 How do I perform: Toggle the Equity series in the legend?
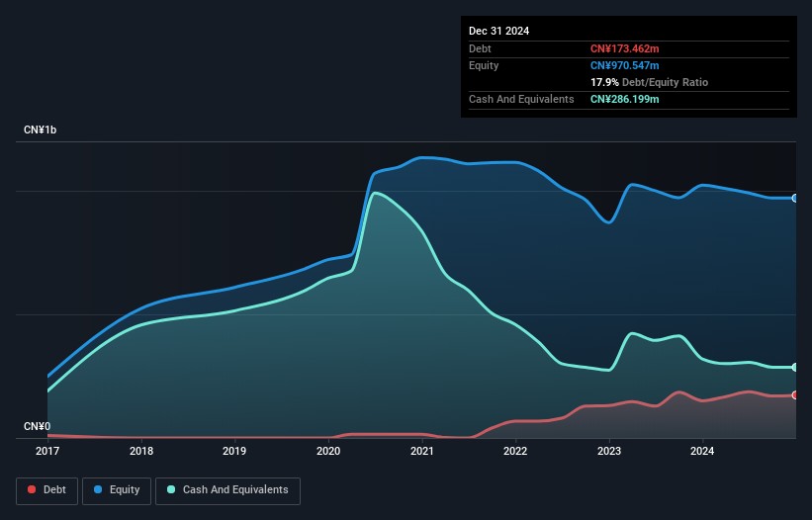tap(117, 490)
